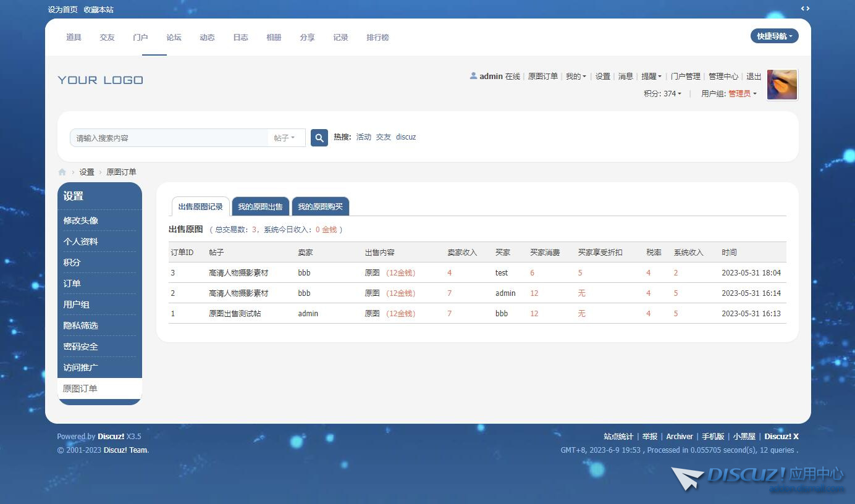Click the width toggle arrows icon
855x504 pixels.
[x=805, y=9]
